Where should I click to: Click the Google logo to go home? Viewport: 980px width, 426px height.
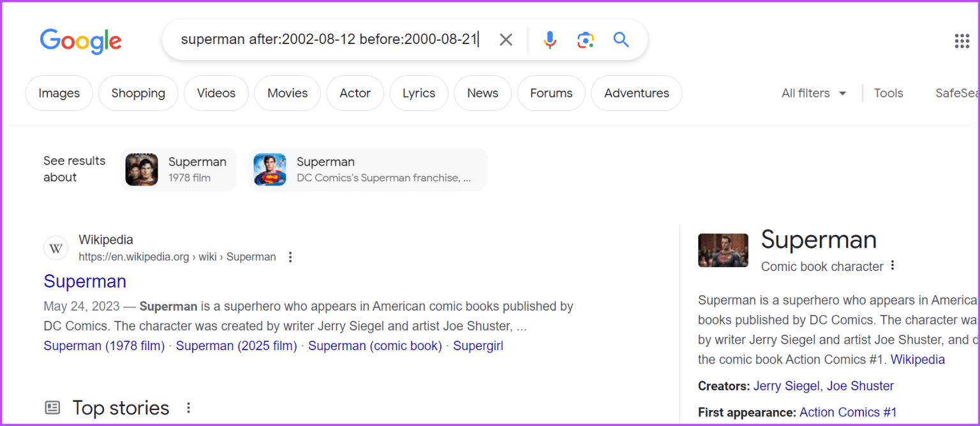pyautogui.click(x=80, y=41)
